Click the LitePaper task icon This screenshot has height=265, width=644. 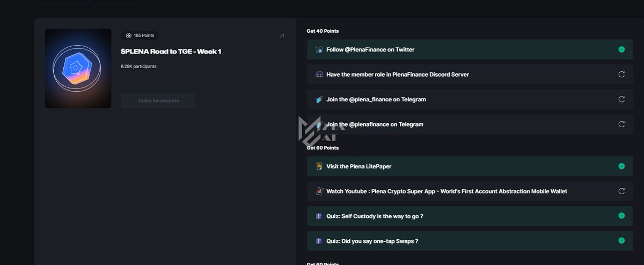click(x=319, y=166)
